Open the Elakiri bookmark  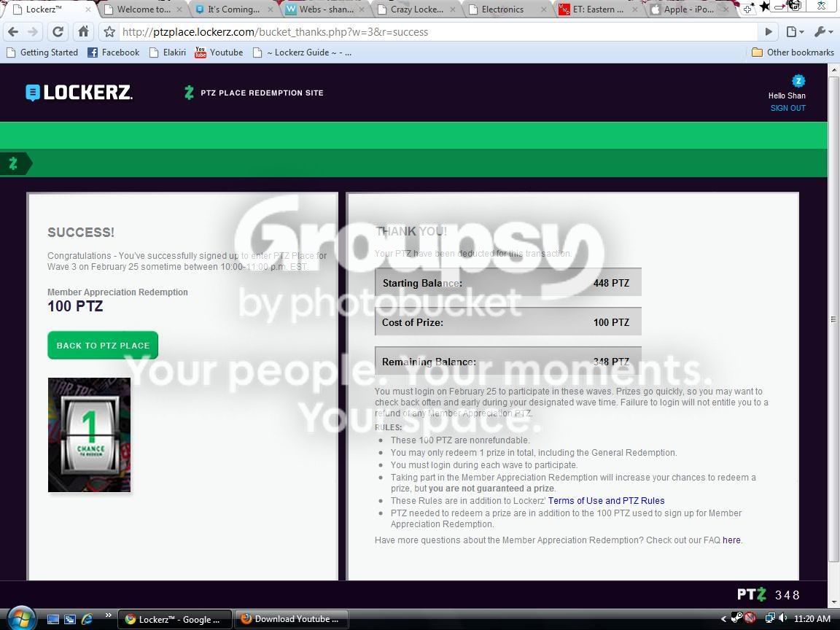[168, 52]
